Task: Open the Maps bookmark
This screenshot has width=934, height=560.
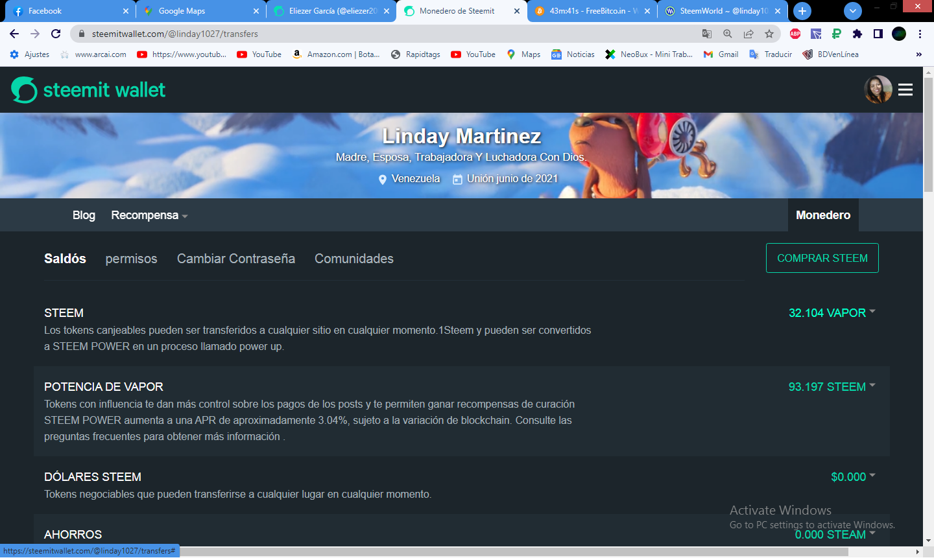Action: (x=523, y=54)
